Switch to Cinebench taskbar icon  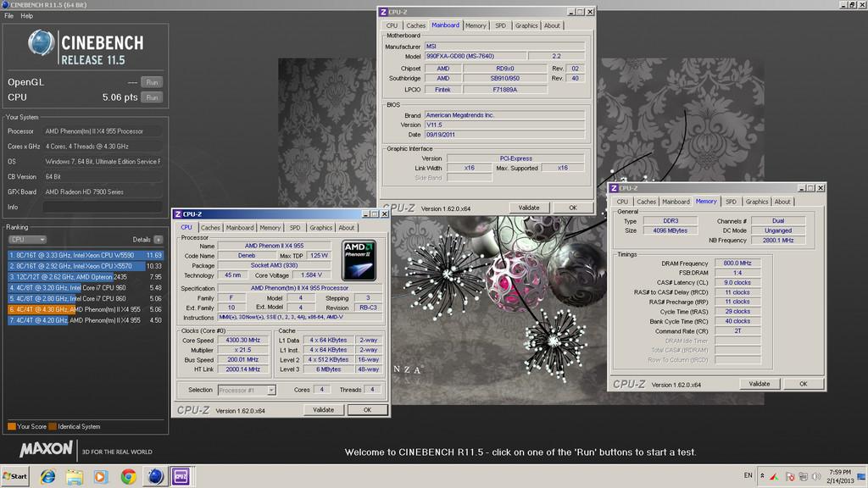pyautogui.click(x=155, y=476)
